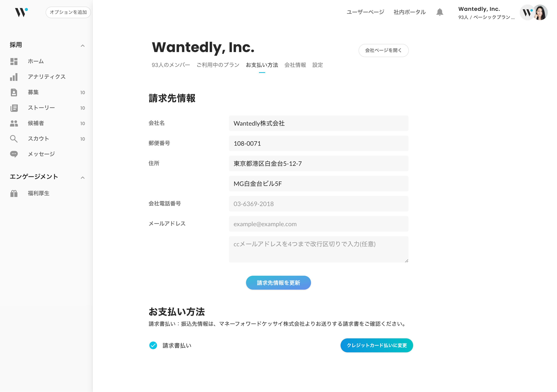
Task: Collapse the 採用 section chevron
Action: [83, 46]
